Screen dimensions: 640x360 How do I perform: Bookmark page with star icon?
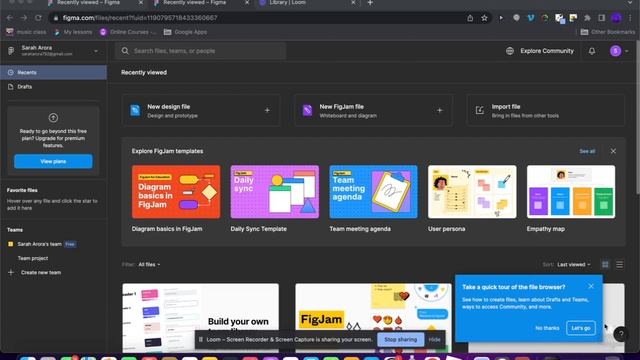click(484, 18)
